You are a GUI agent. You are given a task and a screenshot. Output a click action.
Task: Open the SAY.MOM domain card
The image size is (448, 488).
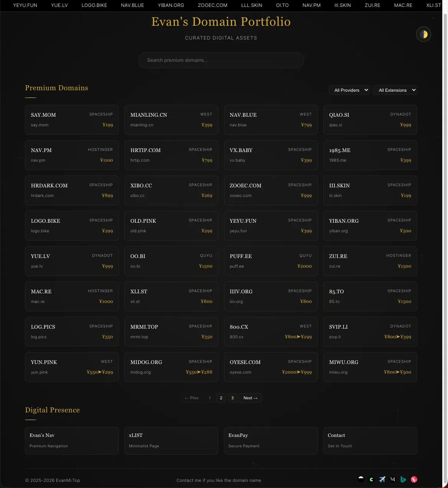[x=72, y=120]
